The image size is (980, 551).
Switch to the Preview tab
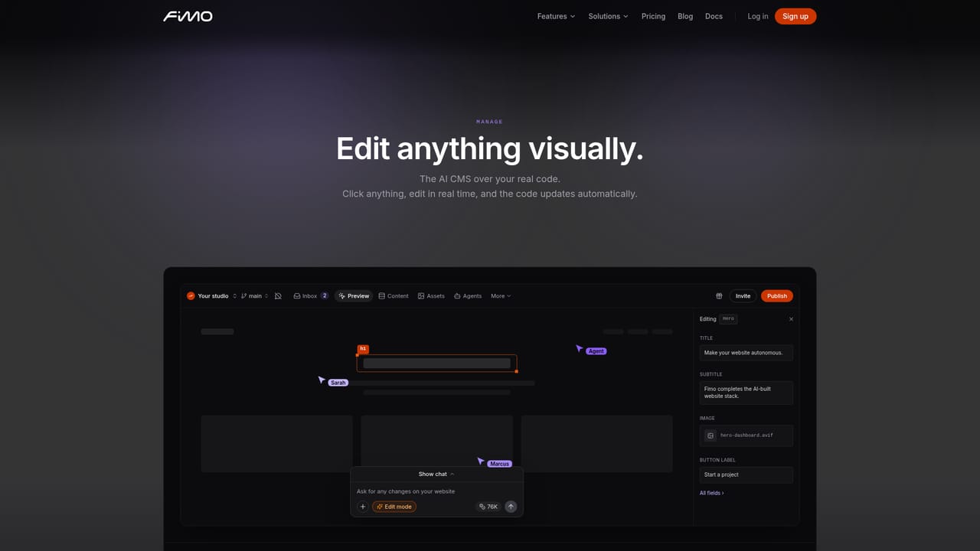pyautogui.click(x=354, y=296)
